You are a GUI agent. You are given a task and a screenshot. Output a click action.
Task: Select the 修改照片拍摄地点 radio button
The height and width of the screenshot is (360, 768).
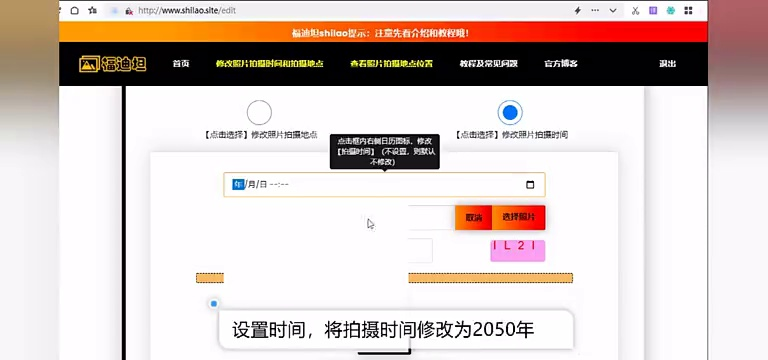click(259, 113)
